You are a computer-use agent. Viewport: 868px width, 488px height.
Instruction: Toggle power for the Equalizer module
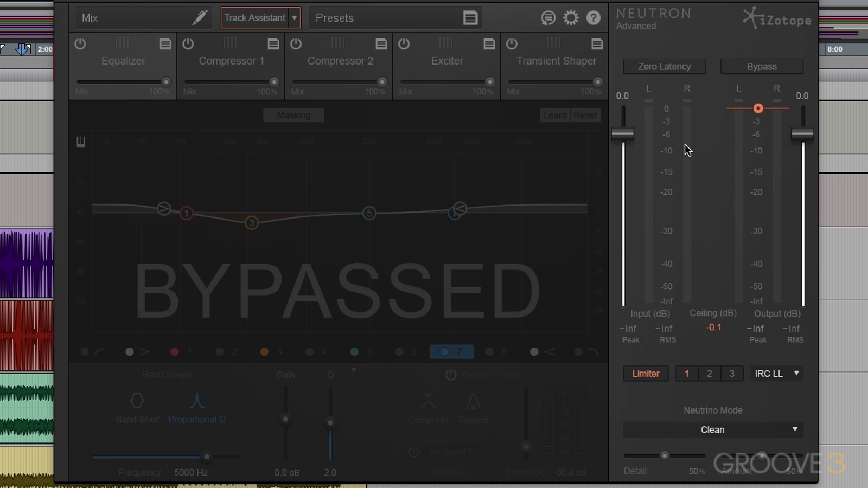(x=80, y=43)
